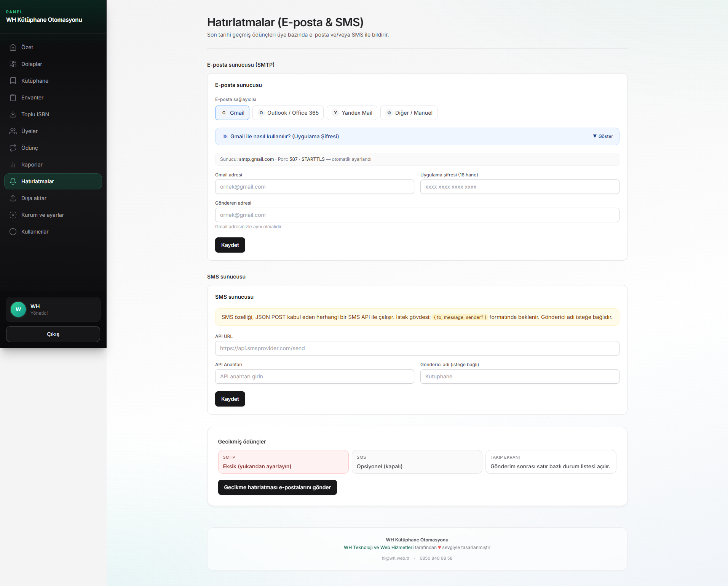Focus the Uygulama şifresi field
Viewport: 728px width, 586px height.
click(520, 187)
